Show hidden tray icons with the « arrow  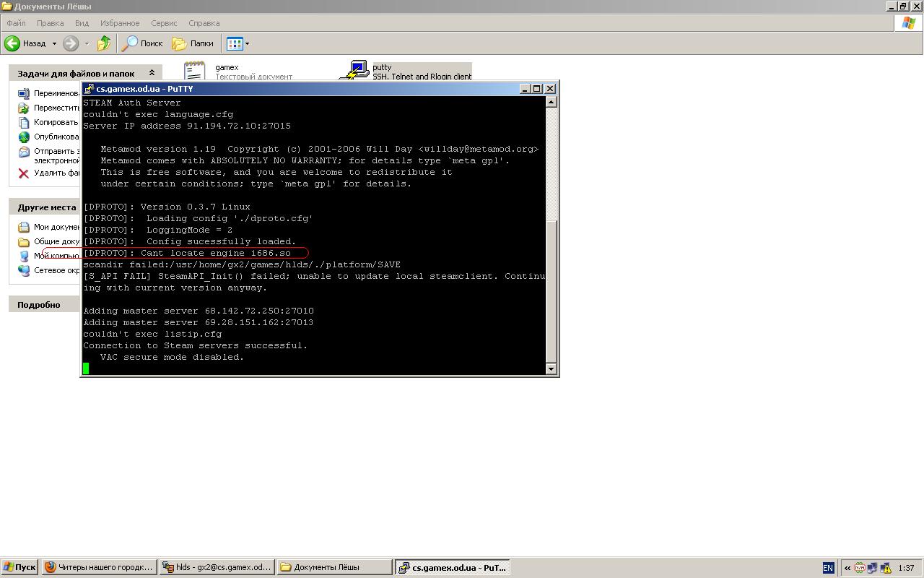[x=847, y=568]
